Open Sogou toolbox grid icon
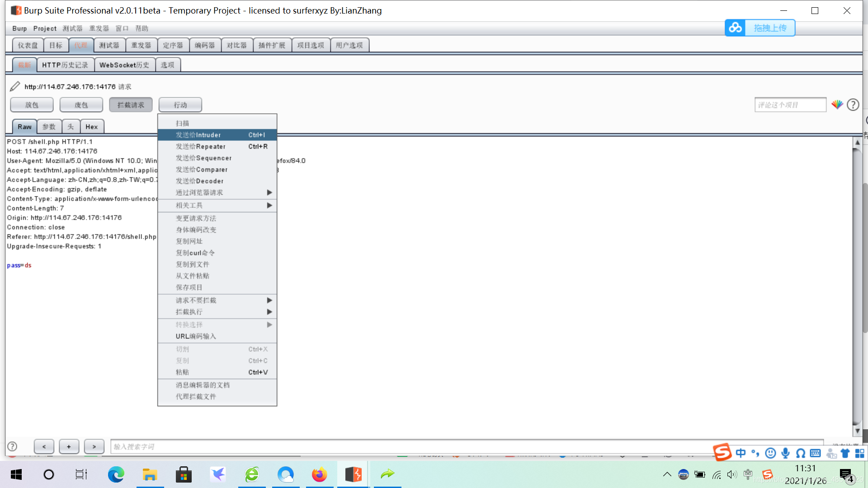This screenshot has width=868, height=488. coord(860,453)
